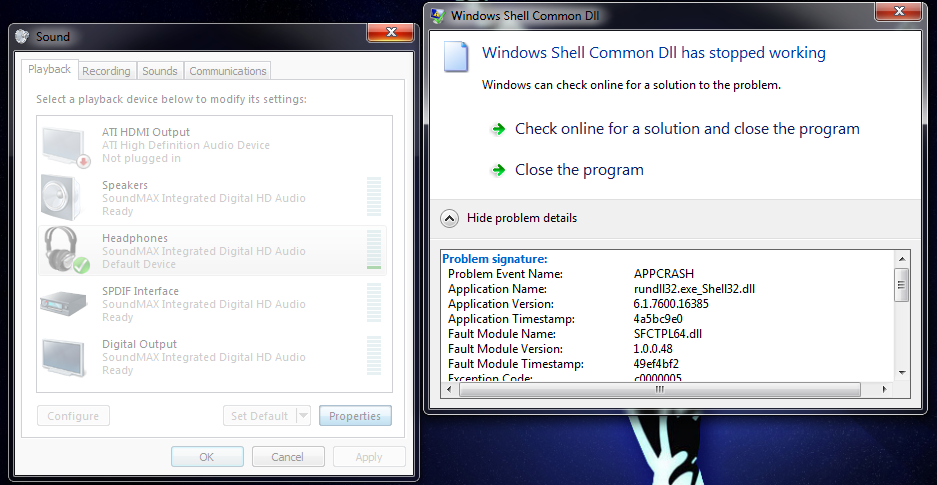Open the Set Default dropdown arrow
This screenshot has width=937, height=485.
(x=304, y=416)
